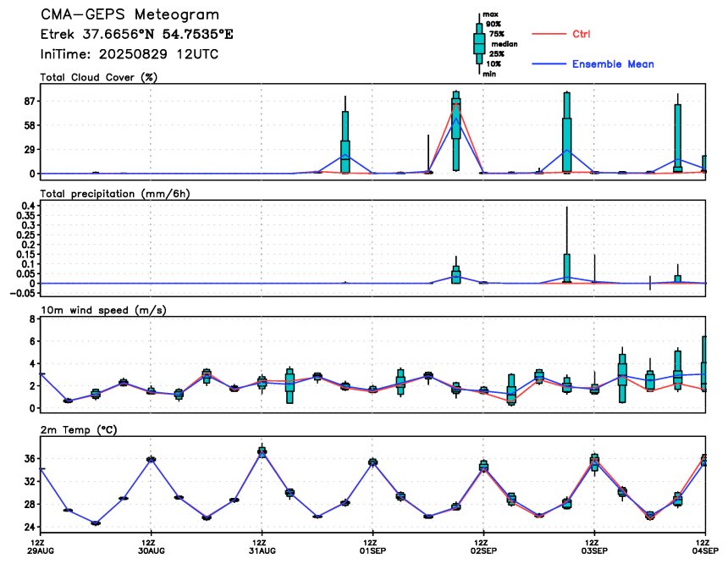Click the '90%' legend label
728x564 pixels.
point(493,25)
